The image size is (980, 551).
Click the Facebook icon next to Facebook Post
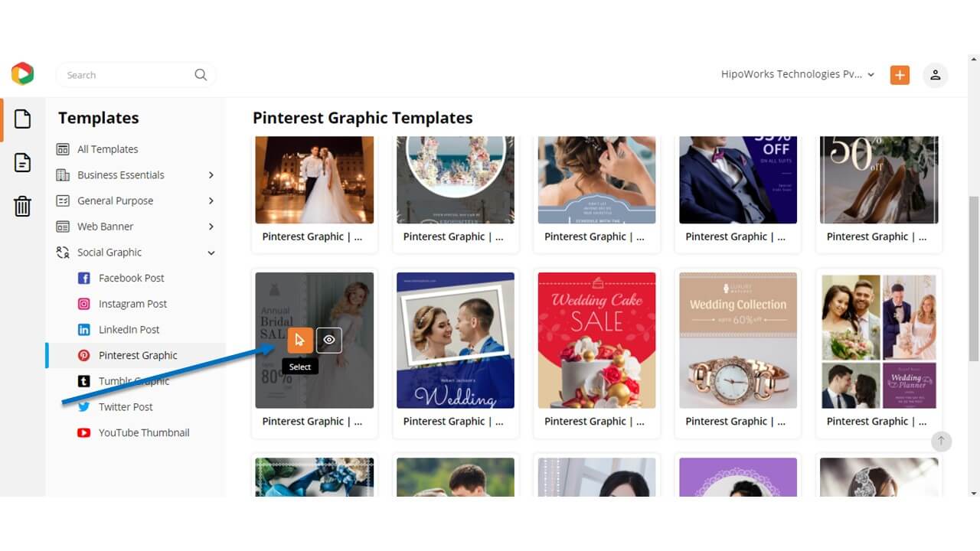point(83,278)
